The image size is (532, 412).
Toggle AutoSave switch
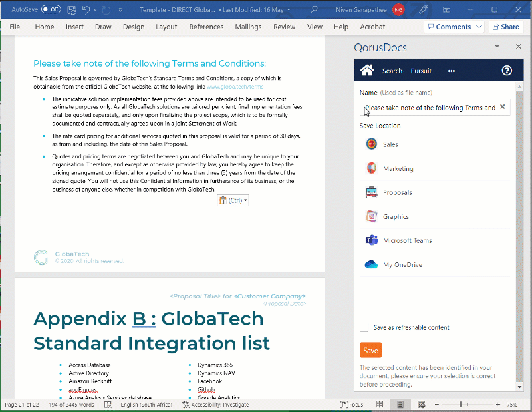[x=51, y=9]
